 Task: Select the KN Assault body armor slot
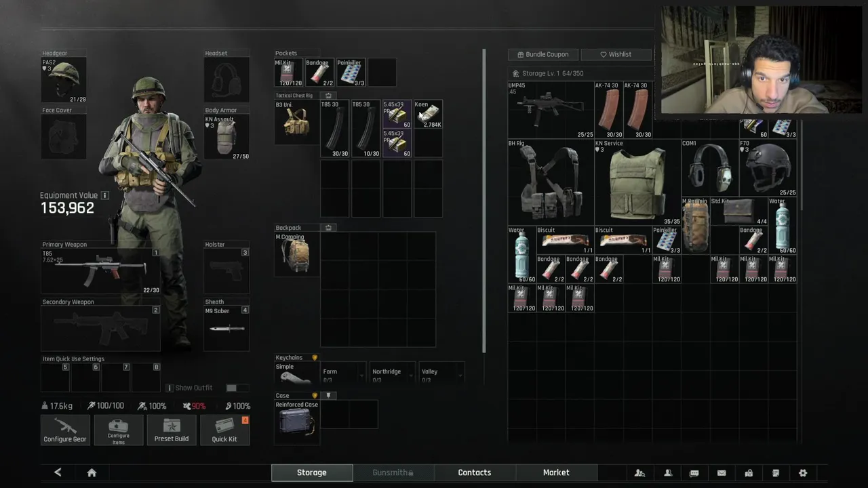pyautogui.click(x=226, y=137)
